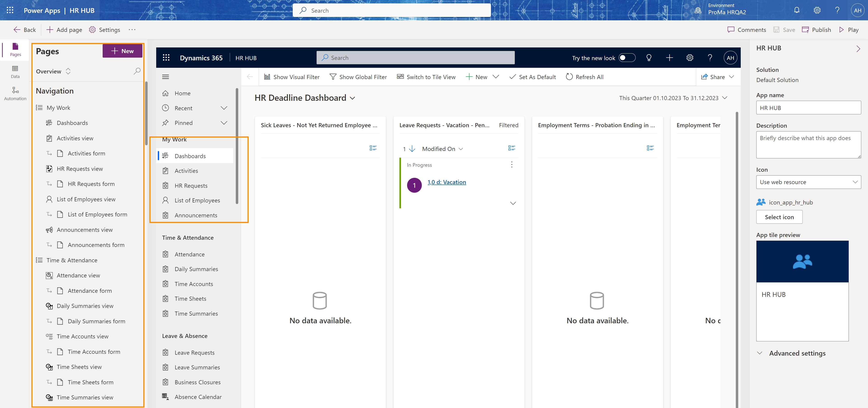Click the Pages search magnifier icon

tap(137, 71)
